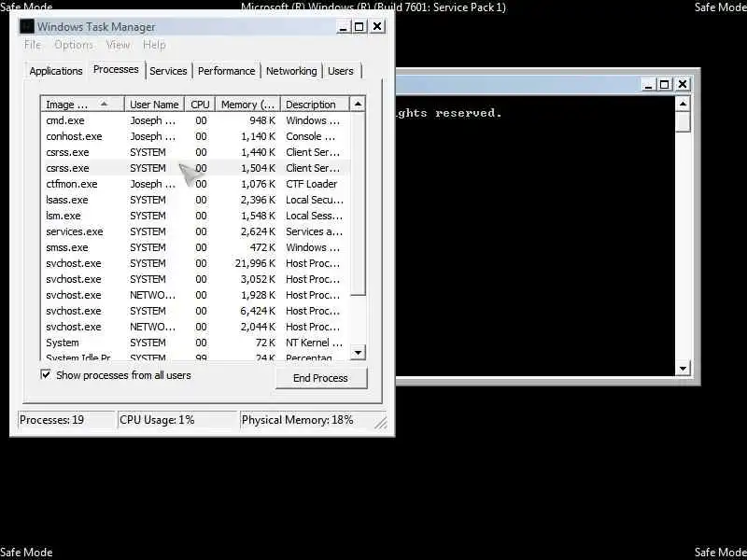The image size is (747, 560).
Task: Select the System process row
Action: point(195,343)
